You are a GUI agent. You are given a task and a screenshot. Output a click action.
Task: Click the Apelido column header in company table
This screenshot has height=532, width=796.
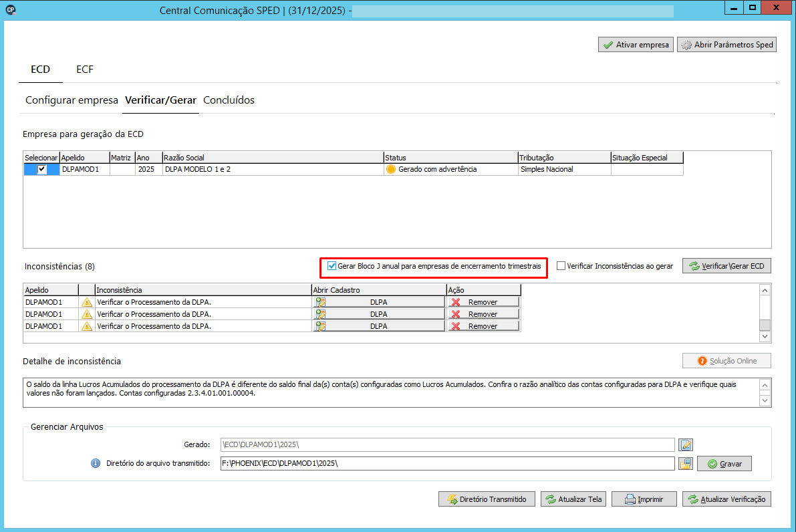tap(85, 157)
